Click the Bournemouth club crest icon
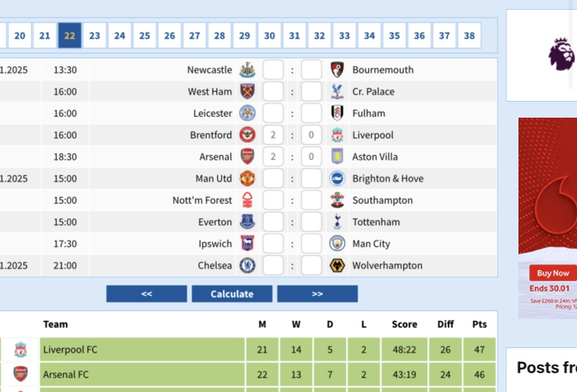The height and width of the screenshot is (392, 577). click(x=337, y=70)
